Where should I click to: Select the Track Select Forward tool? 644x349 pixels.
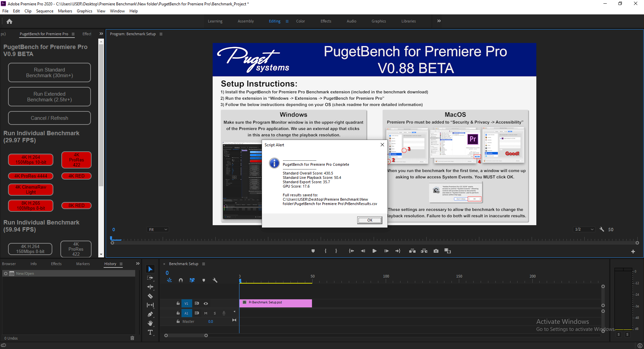click(x=150, y=278)
